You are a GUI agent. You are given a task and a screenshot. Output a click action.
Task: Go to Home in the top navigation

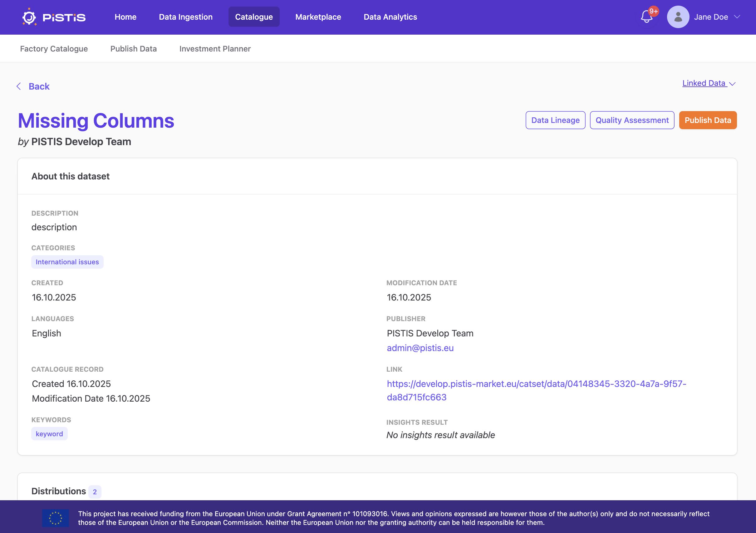click(x=125, y=17)
